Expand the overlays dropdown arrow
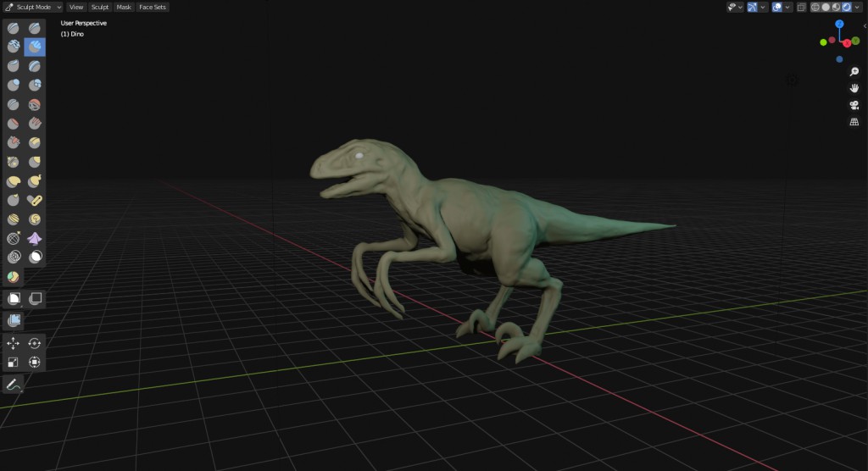This screenshot has height=471, width=868. [x=788, y=7]
